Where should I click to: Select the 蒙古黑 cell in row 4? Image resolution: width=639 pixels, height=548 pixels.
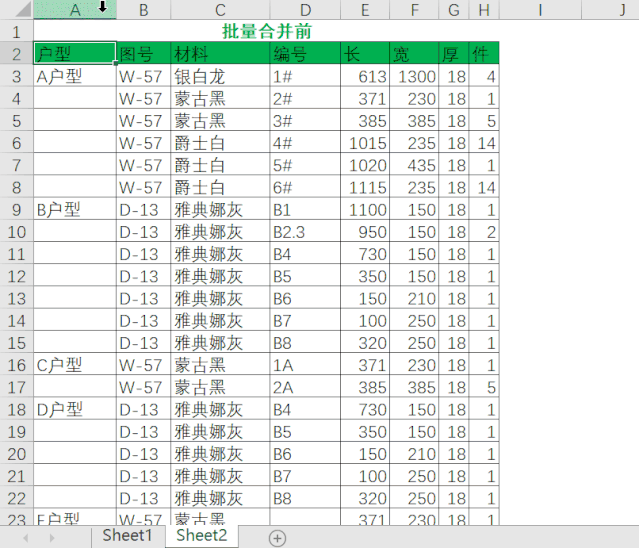[220, 98]
